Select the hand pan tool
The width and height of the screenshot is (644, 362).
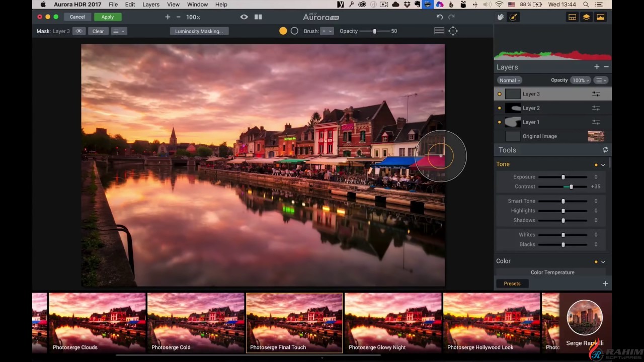click(x=501, y=17)
